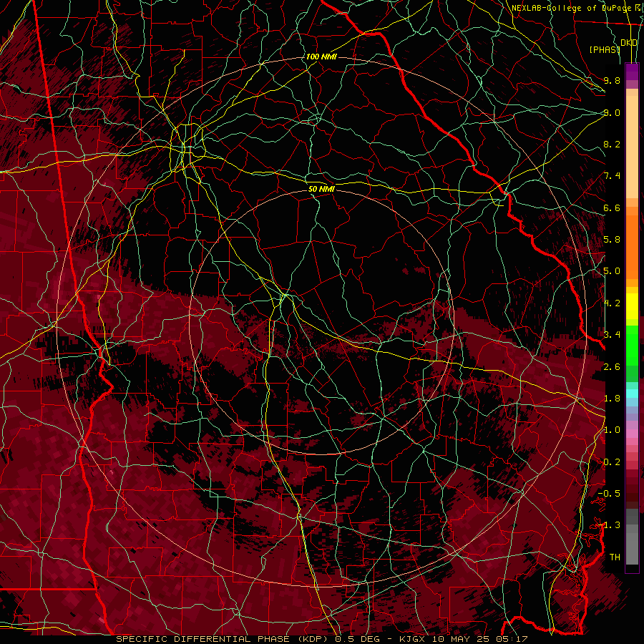Pick the orange band on the color bar
Image resolution: width=644 pixels, height=644 pixels.
(632, 246)
